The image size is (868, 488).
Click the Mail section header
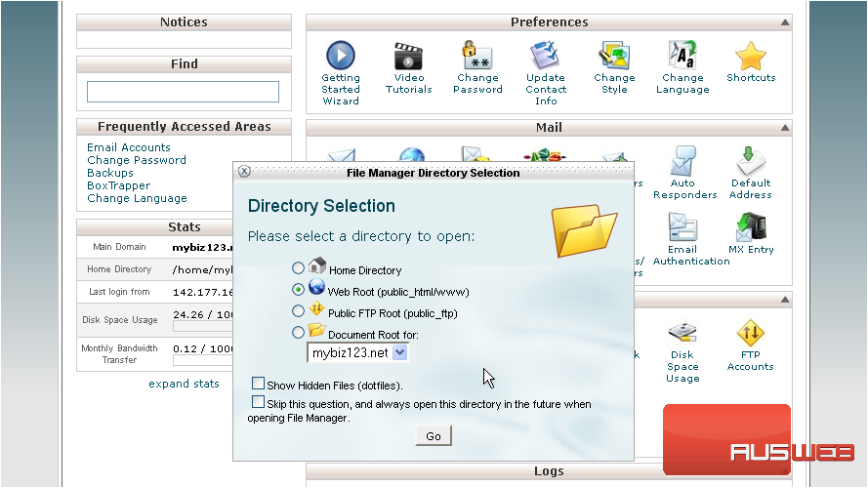click(549, 128)
